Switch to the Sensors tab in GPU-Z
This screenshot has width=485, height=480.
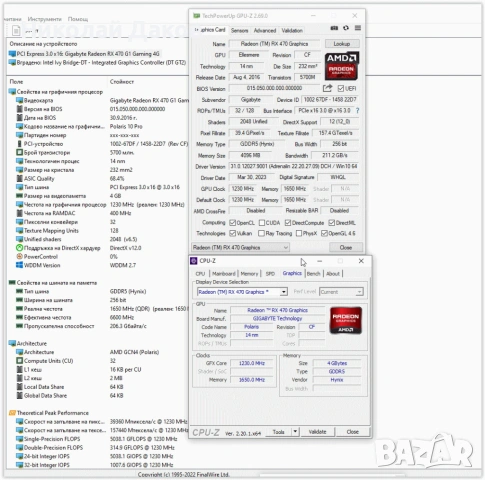coord(239,31)
